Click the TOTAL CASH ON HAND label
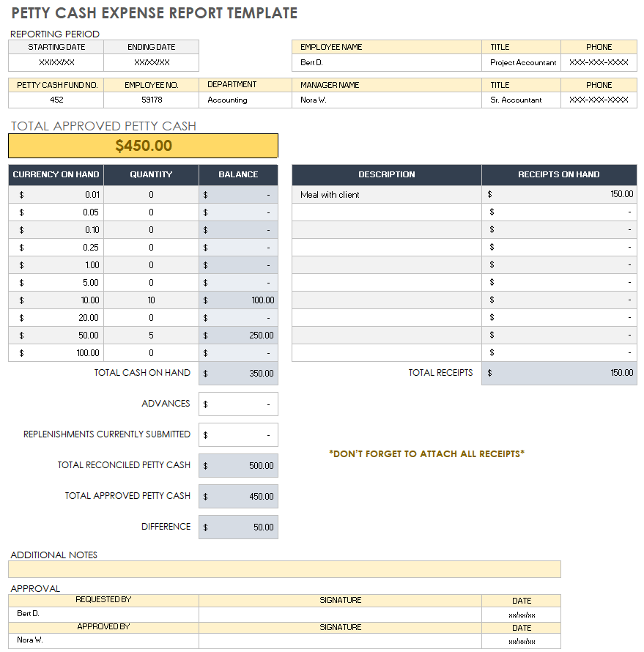This screenshot has width=644, height=652. pyautogui.click(x=142, y=373)
